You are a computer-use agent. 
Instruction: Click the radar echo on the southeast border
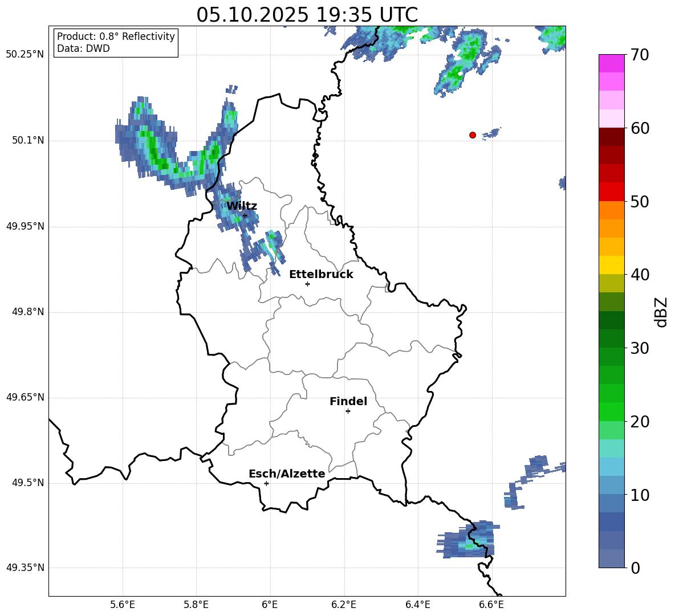468,539
